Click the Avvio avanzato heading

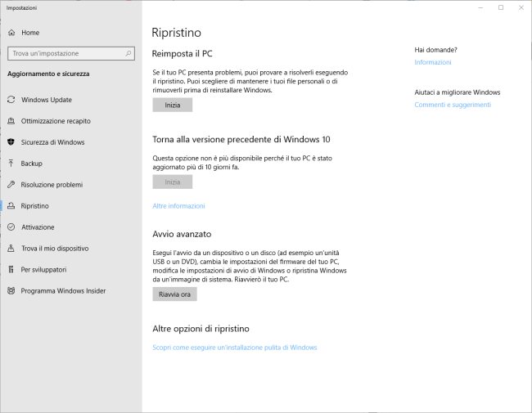[x=182, y=234]
